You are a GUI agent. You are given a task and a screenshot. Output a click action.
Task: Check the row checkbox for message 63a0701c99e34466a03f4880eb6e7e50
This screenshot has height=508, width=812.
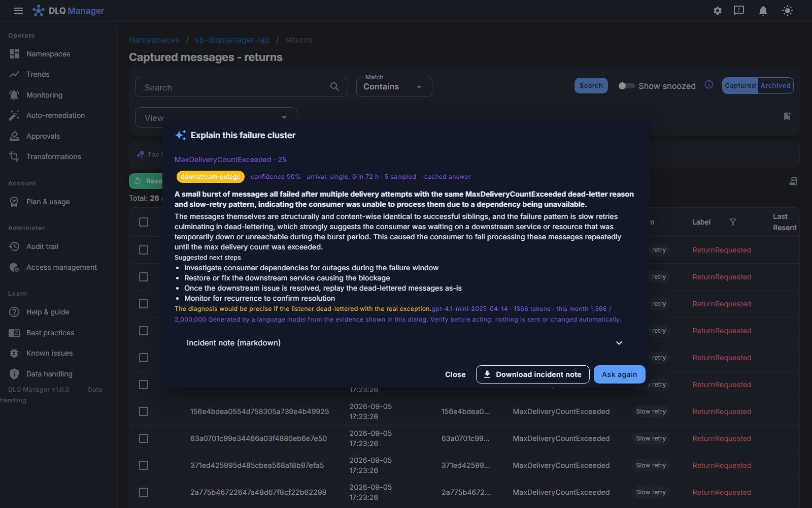(x=144, y=438)
